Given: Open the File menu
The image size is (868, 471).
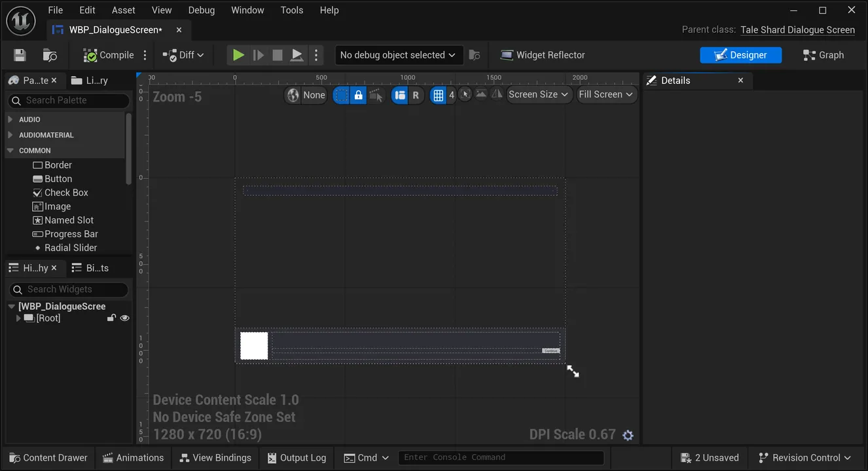Looking at the screenshot, I should pos(56,10).
